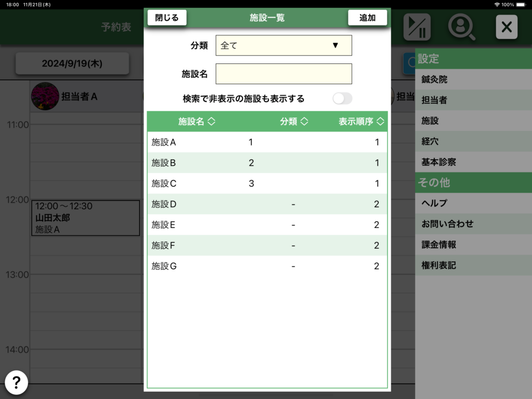The image size is (532, 399).
Task: Sort by 表示順序 column sort icon
Action: tap(380, 122)
